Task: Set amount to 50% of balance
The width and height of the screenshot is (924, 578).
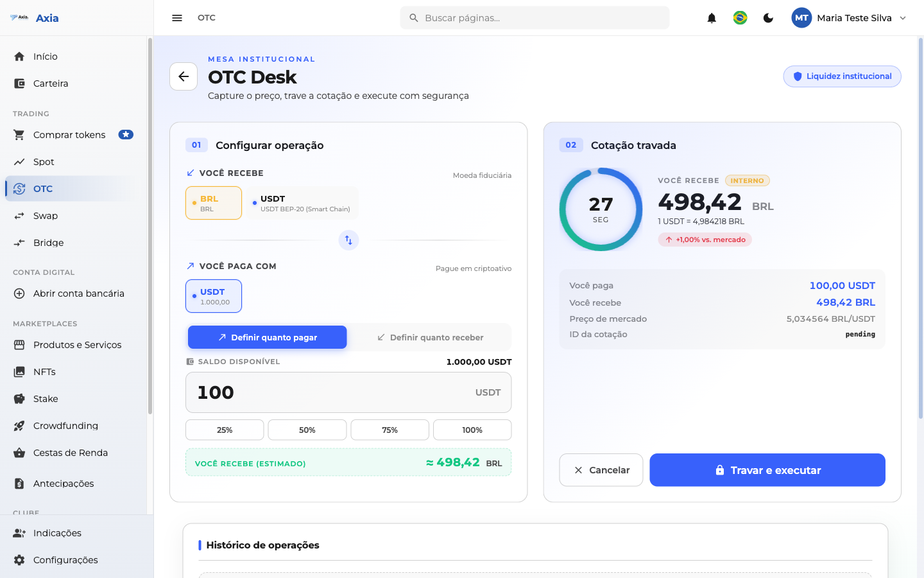Action: pyautogui.click(x=307, y=430)
